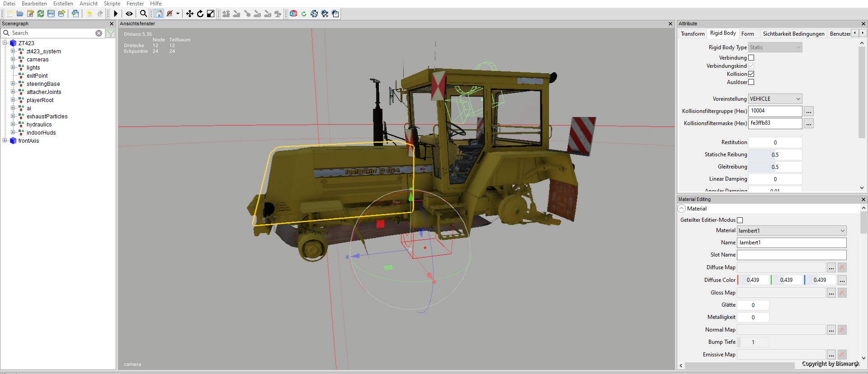Click the AB blocks toolbar icon
This screenshot has width=868, height=374.
[293, 14]
